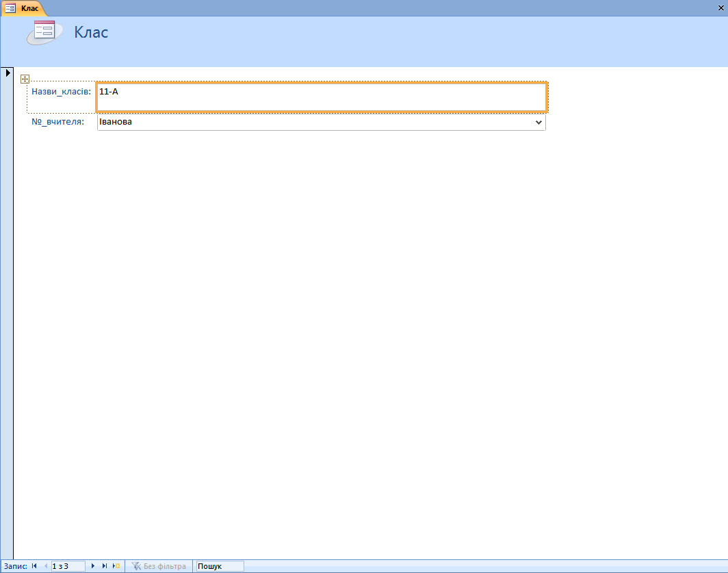728x573 pixels.
Task: Click the Клас form title
Action: point(91,32)
